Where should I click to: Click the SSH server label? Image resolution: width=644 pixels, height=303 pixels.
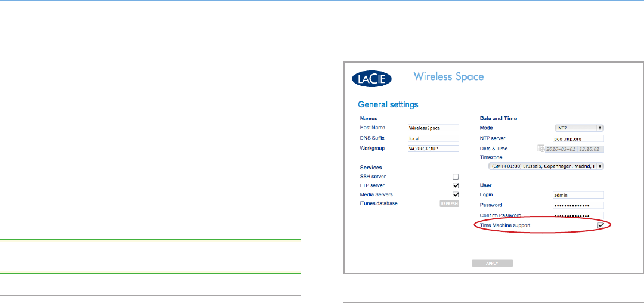[x=373, y=177]
